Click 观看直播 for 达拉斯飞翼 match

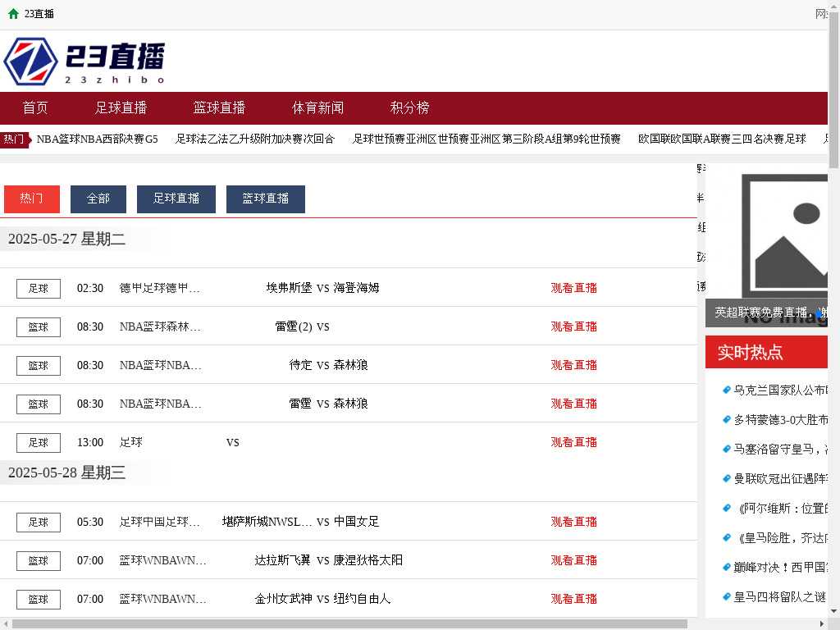(x=573, y=559)
